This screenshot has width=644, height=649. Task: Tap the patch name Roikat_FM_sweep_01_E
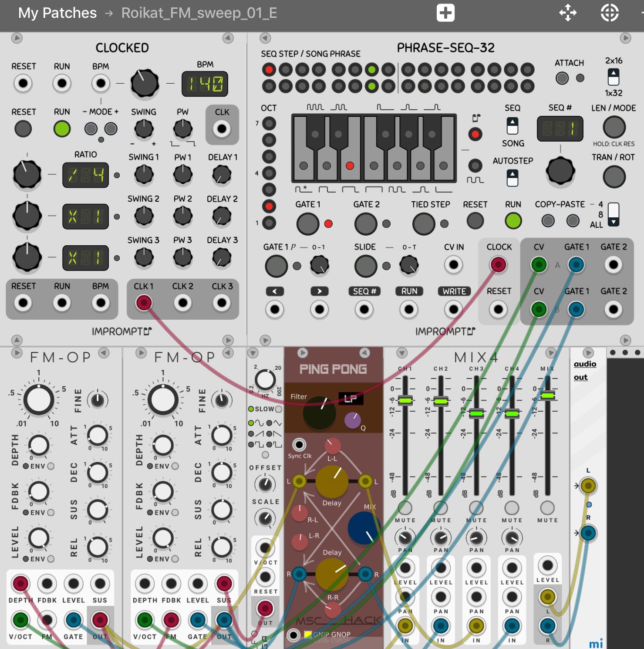pyautogui.click(x=199, y=13)
